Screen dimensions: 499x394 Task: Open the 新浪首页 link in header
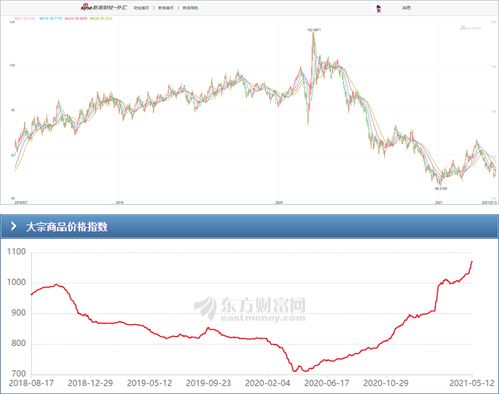[x=166, y=8]
